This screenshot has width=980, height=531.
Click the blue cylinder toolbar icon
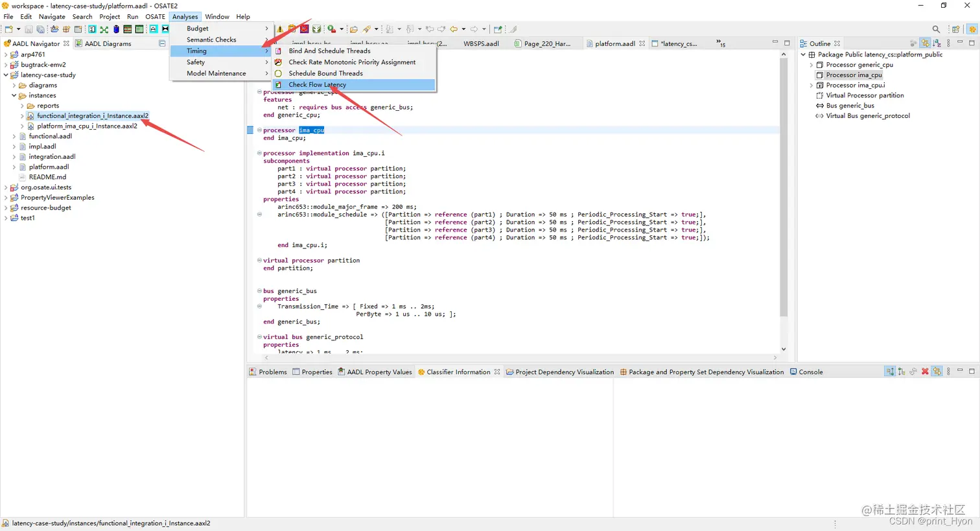116,29
